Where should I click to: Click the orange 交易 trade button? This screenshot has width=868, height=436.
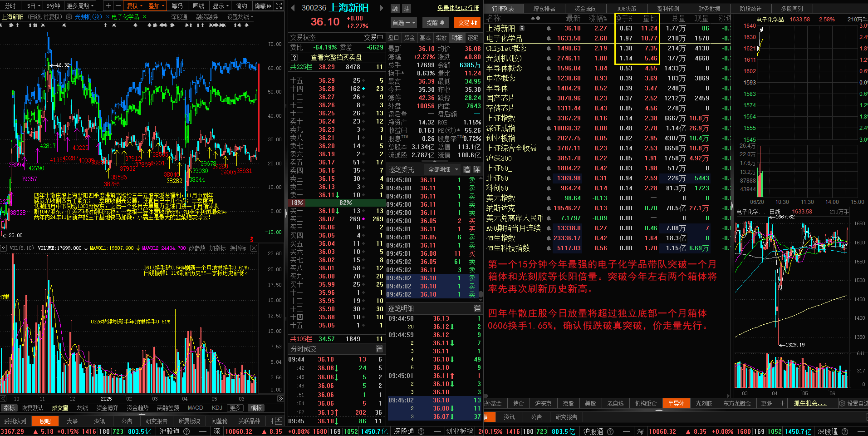[x=467, y=22]
